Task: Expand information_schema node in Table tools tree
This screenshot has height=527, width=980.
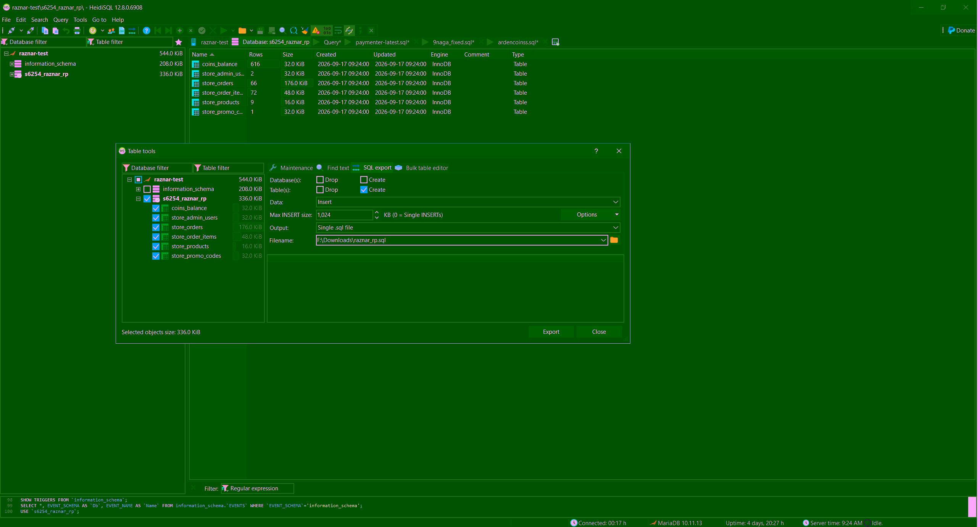Action: [138, 189]
